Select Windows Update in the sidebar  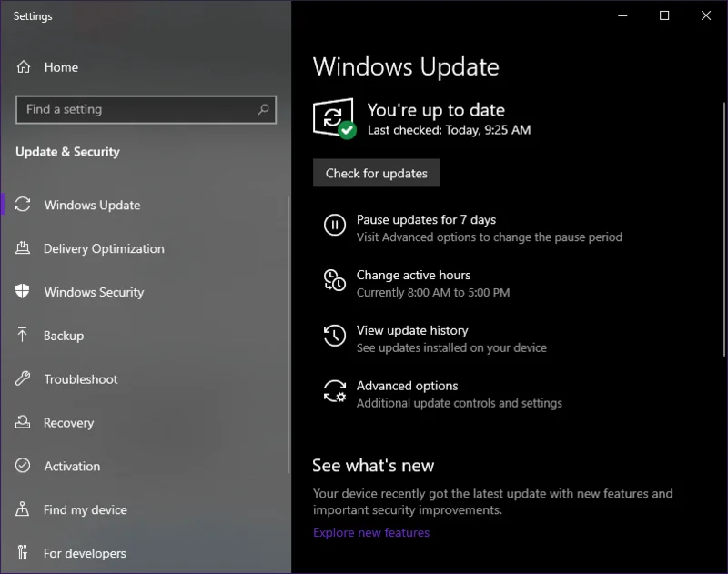coord(92,205)
